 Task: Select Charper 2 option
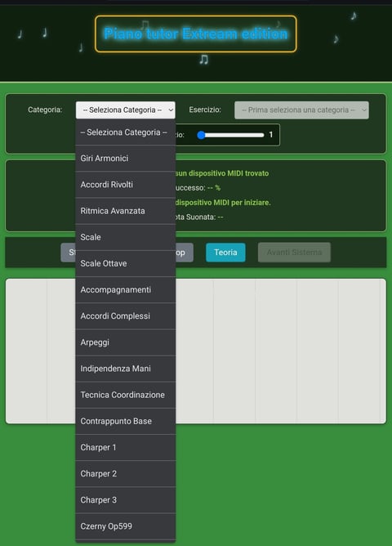point(125,474)
